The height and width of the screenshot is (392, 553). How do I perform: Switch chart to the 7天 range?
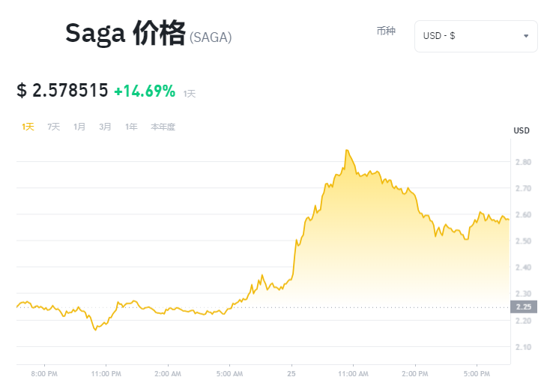tap(54, 127)
